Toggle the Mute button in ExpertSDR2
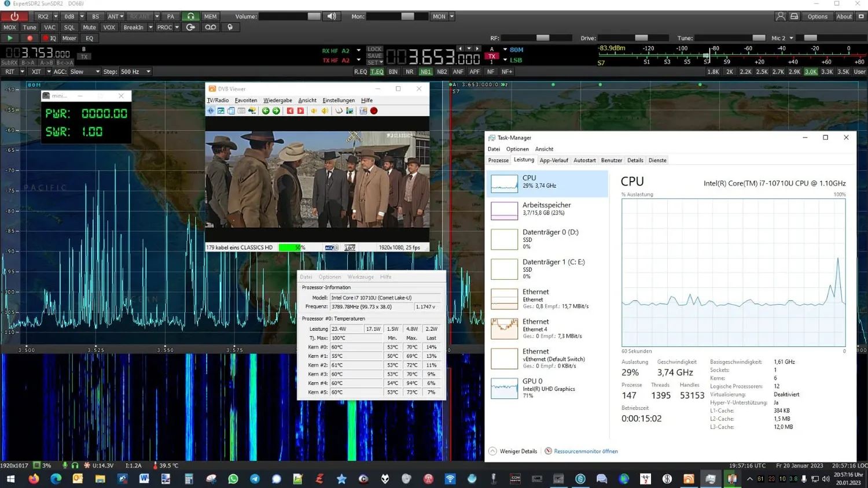 coord(89,27)
